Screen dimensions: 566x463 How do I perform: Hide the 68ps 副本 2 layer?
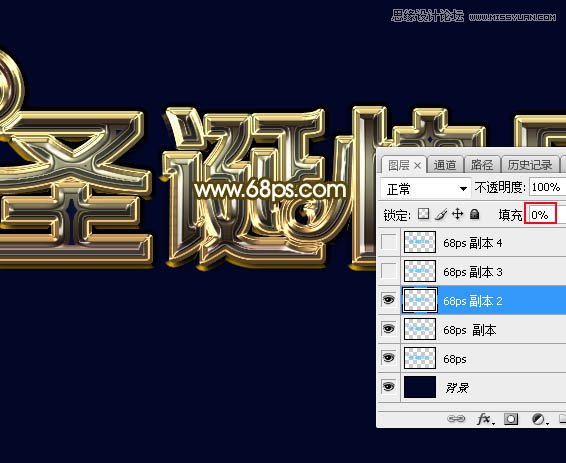pyautogui.click(x=388, y=299)
